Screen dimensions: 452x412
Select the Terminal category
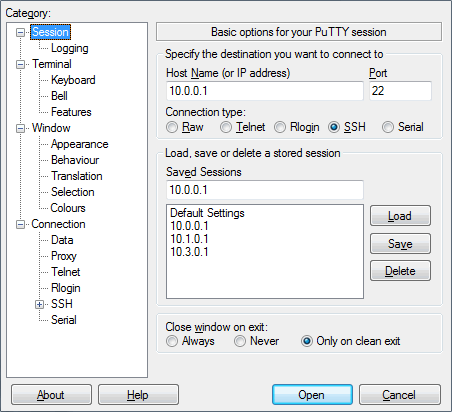[52, 64]
